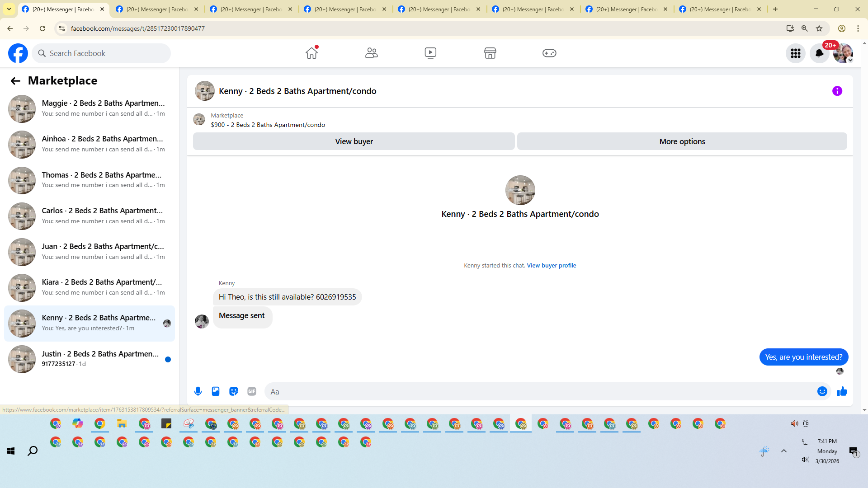868x488 pixels.
Task: Open Facebook Marketplace storefront icon
Action: click(x=490, y=53)
